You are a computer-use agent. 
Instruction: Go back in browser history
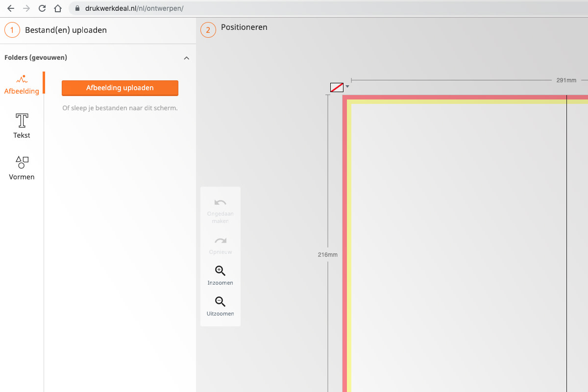11,8
